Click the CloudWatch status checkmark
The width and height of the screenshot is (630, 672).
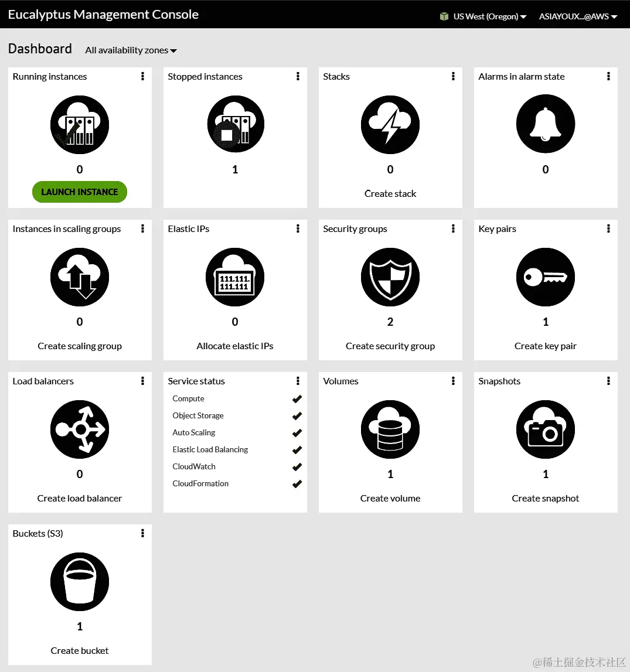pos(297,467)
